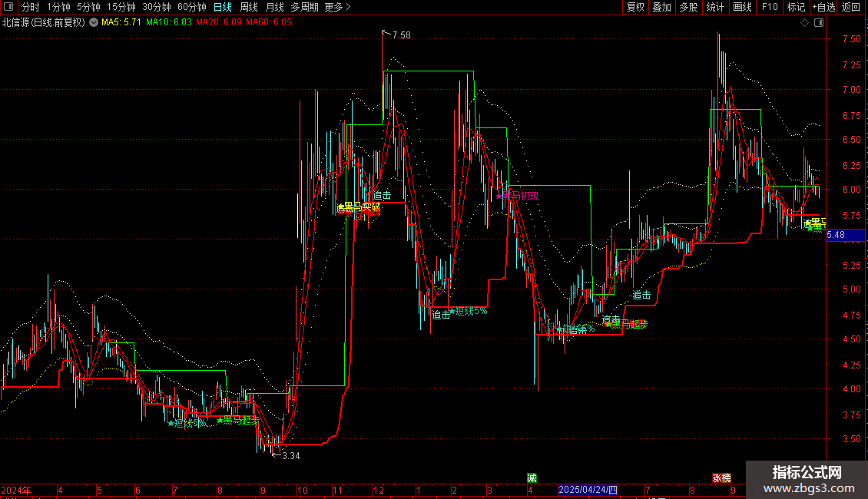Select the 15分钟 period tab

click(121, 7)
